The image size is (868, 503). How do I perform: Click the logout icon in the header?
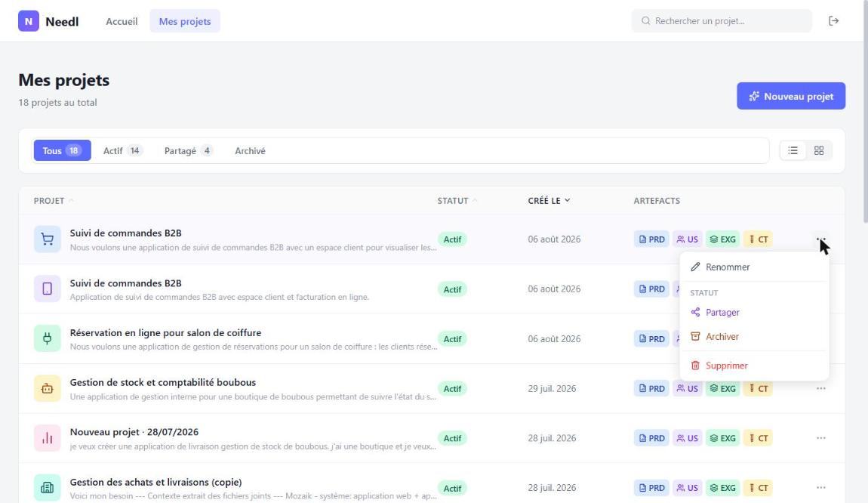[x=834, y=21]
